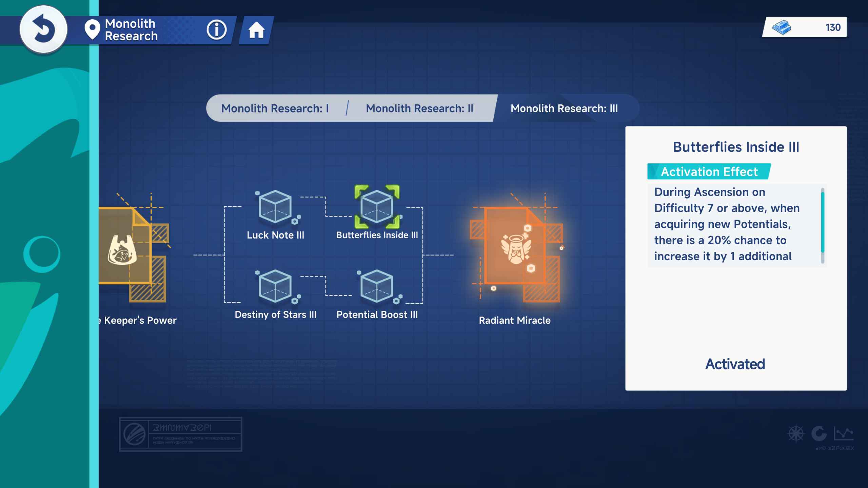Click the Butterflies Inside III panel title

pyautogui.click(x=736, y=147)
